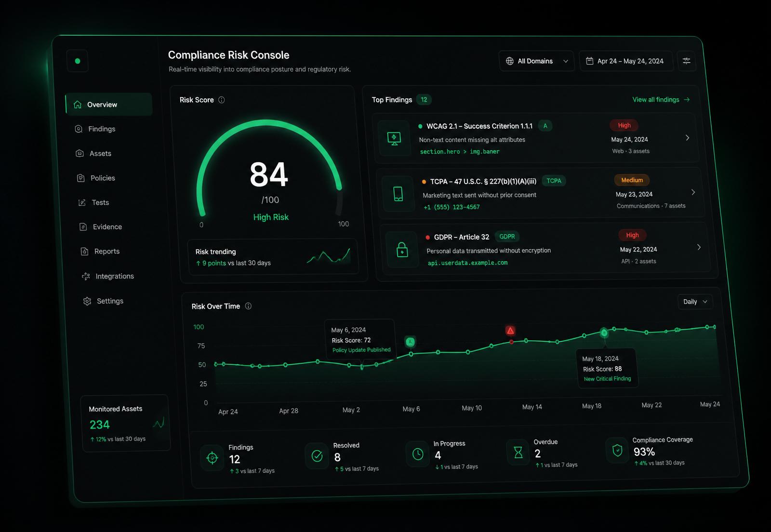Screen dimensions: 771x532
Task: Click View all findings link
Action: (x=661, y=99)
